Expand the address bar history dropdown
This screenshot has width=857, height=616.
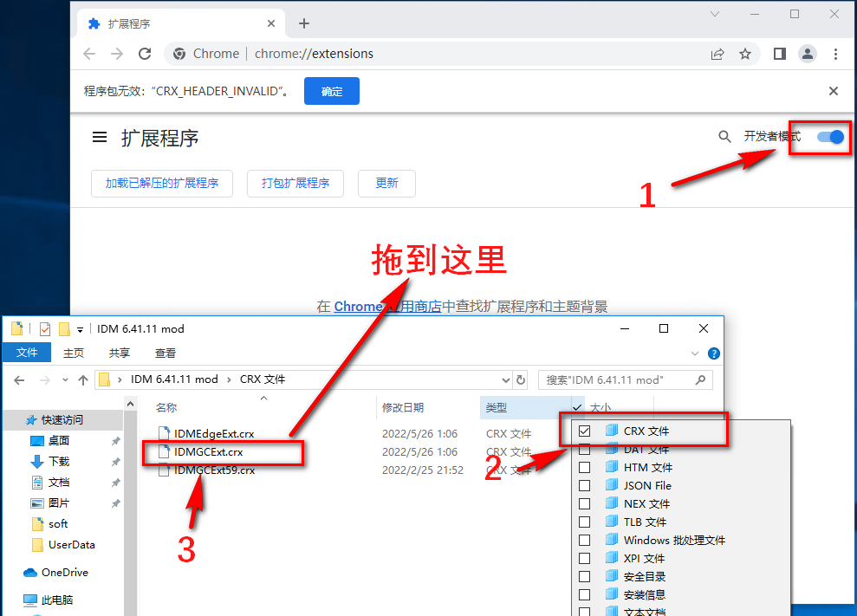coord(505,379)
